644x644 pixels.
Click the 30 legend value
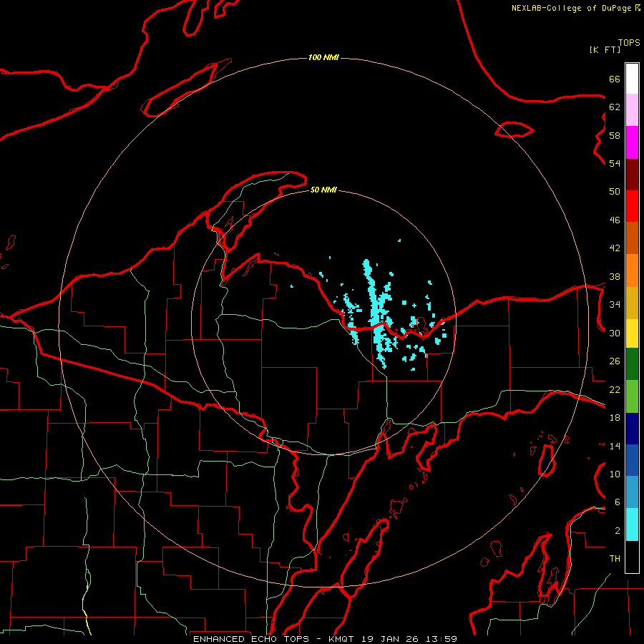615,333
